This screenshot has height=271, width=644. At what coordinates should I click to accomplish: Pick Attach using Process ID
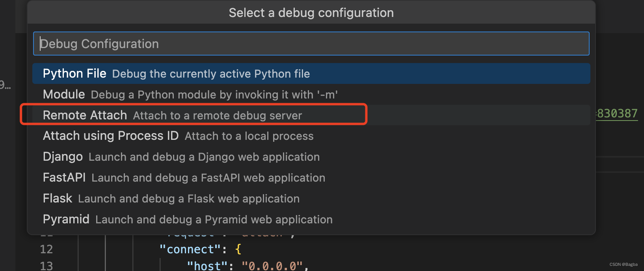coord(178,136)
